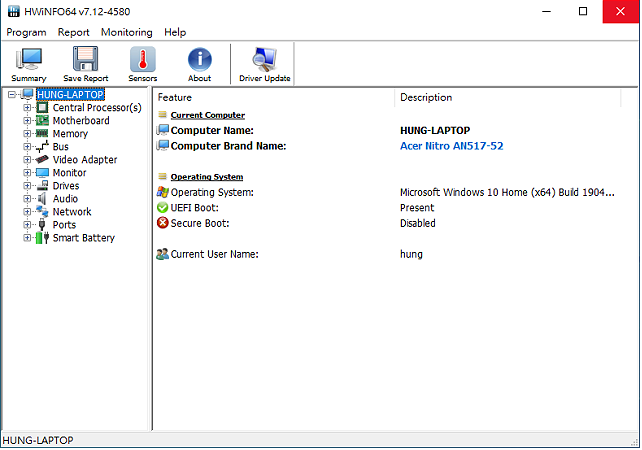
Task: Click the Current User Name people icon
Action: pos(162,254)
